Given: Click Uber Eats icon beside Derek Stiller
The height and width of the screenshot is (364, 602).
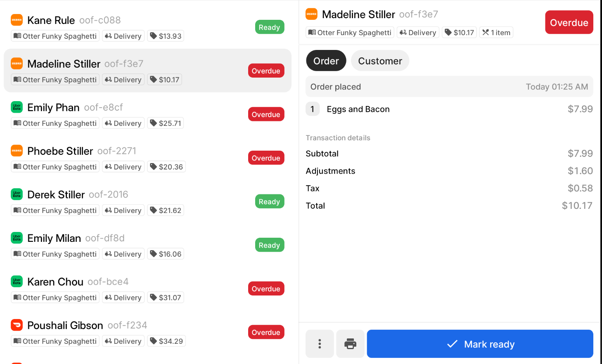Looking at the screenshot, I should tap(17, 194).
